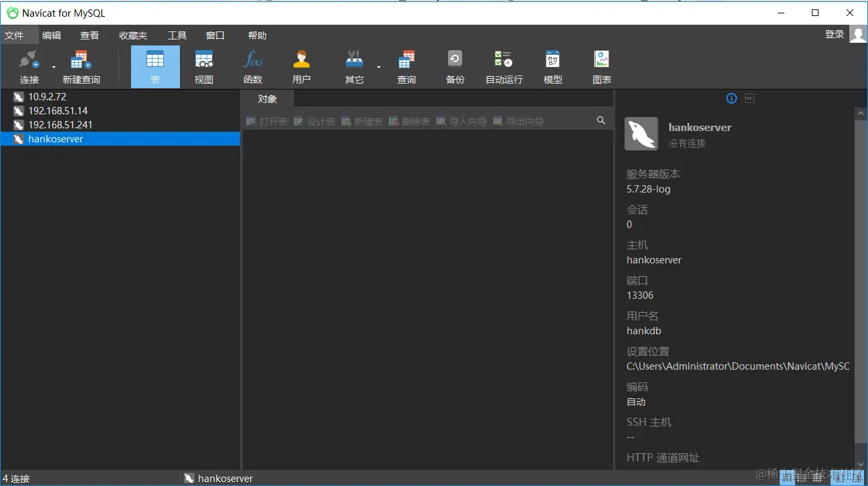
Task: Click the encoding value 自动
Action: pyautogui.click(x=636, y=402)
